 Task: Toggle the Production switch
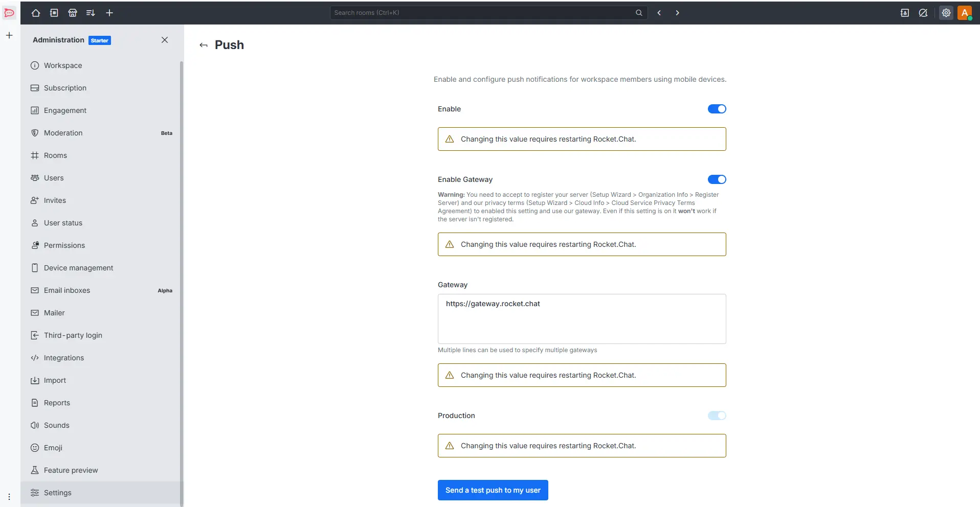coord(717,416)
